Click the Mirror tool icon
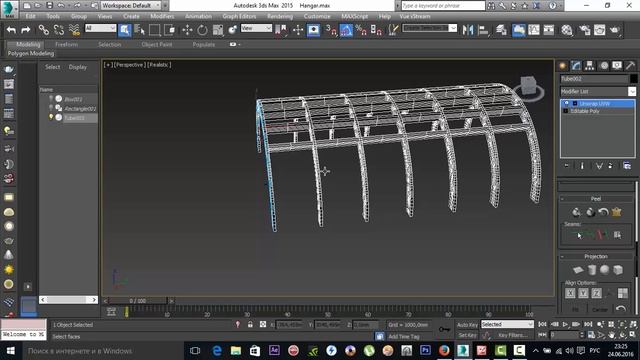Viewport: 640px width, 360px height. point(468,30)
